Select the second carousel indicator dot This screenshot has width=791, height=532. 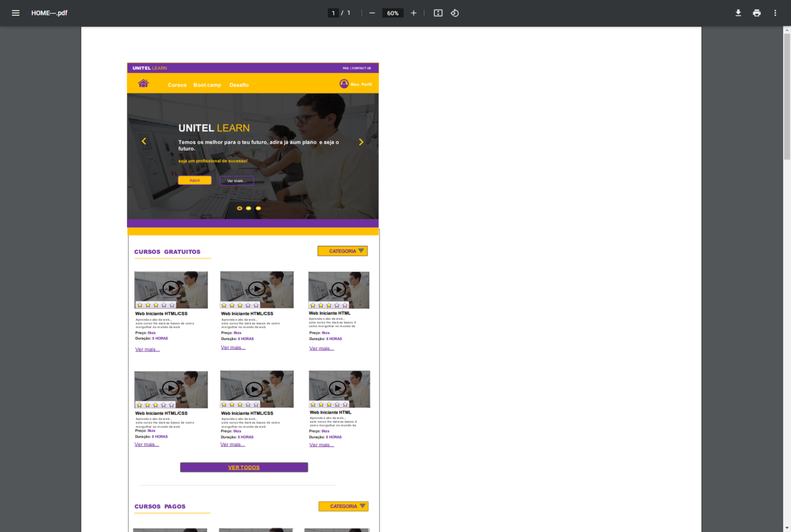point(248,208)
